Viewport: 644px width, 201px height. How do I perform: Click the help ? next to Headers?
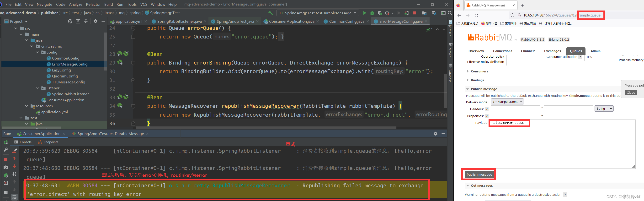point(486,109)
